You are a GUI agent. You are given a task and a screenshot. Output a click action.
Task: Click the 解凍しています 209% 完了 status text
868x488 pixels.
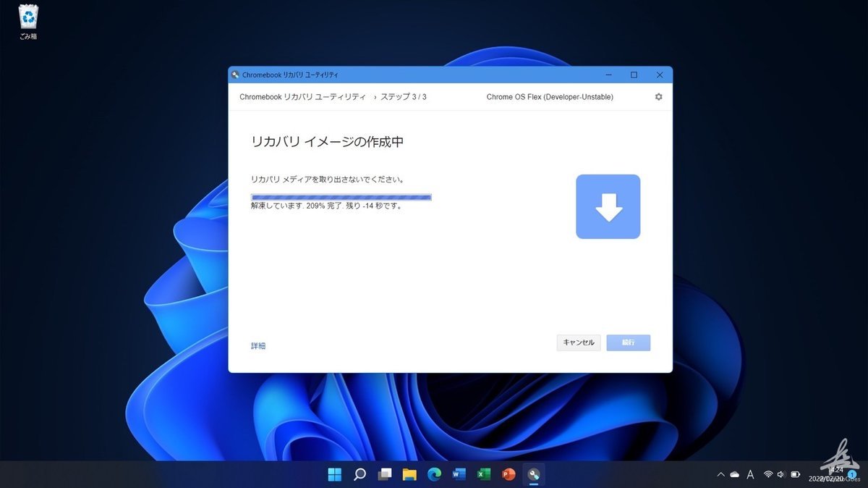click(x=326, y=206)
